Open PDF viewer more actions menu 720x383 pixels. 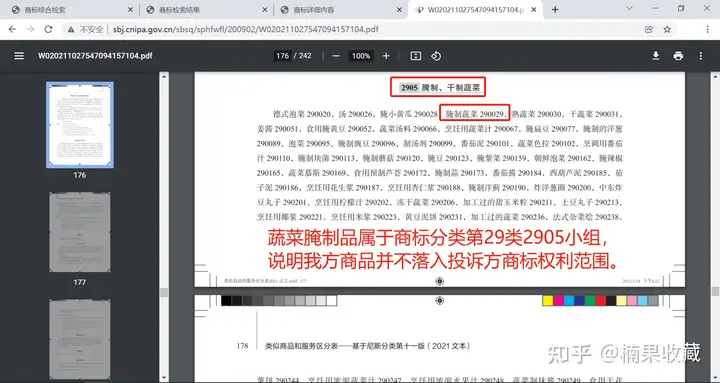tap(701, 56)
